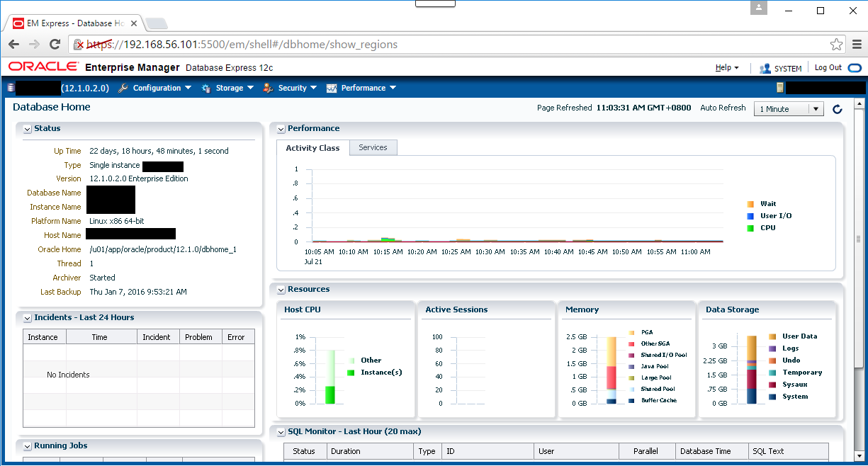Select the Activity Class tab

point(312,148)
